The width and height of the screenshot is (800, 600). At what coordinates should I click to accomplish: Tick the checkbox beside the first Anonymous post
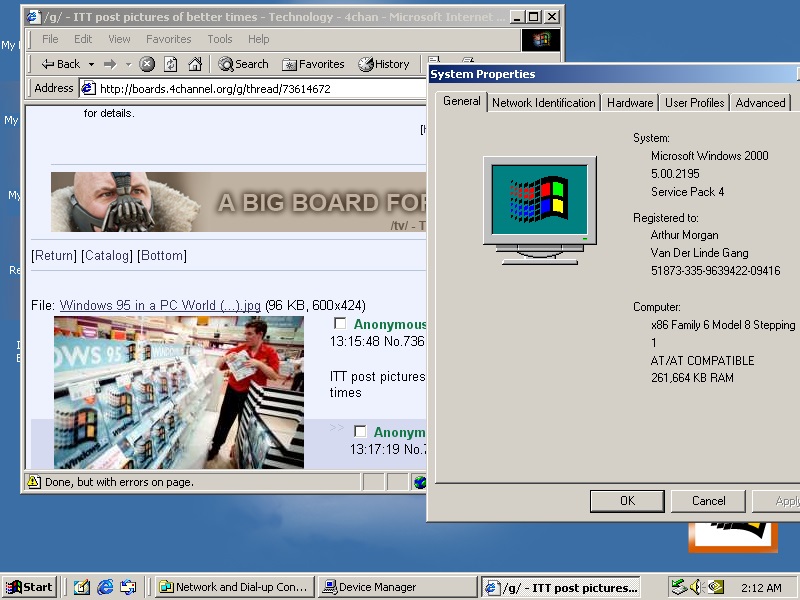point(340,323)
